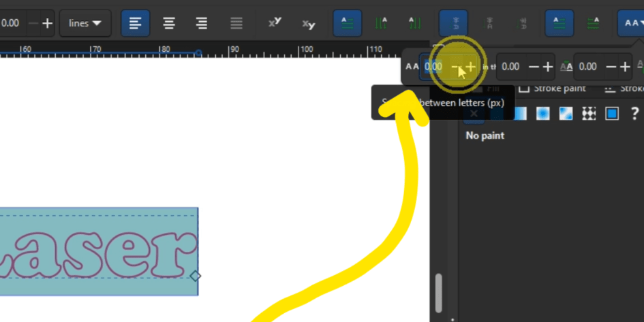Viewport: 644px width, 322px height.
Task: Decrease the letter spacing value
Action: click(455, 67)
